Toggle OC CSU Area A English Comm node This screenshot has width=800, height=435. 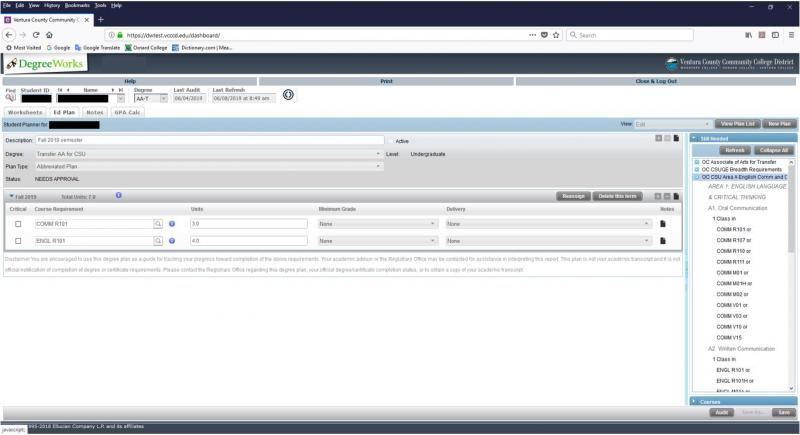[697, 177]
